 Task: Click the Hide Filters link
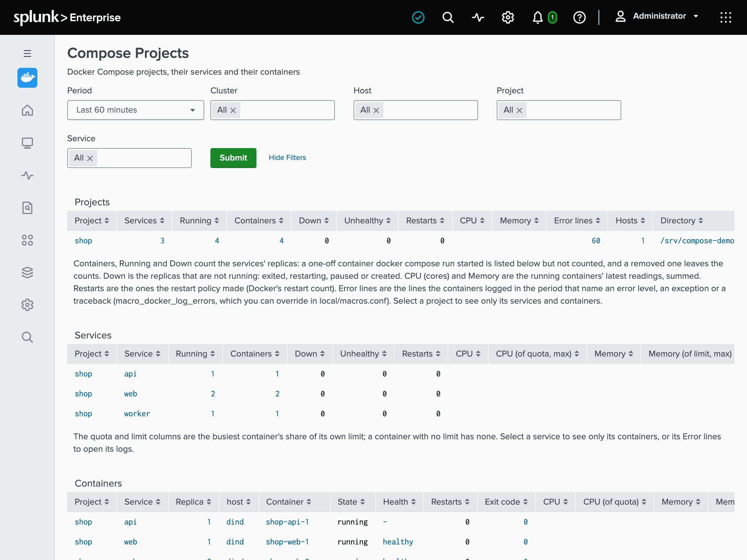(x=287, y=158)
